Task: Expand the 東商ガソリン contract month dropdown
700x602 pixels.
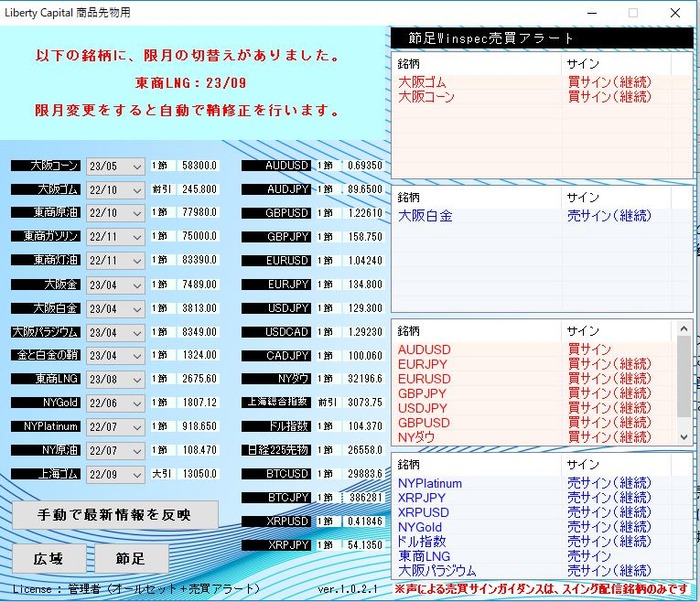Action: (x=115, y=237)
